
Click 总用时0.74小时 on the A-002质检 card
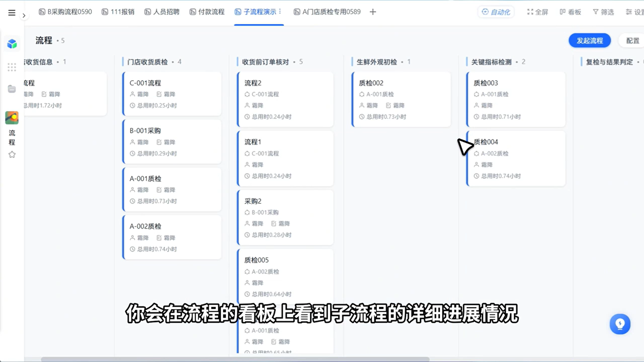157,249
